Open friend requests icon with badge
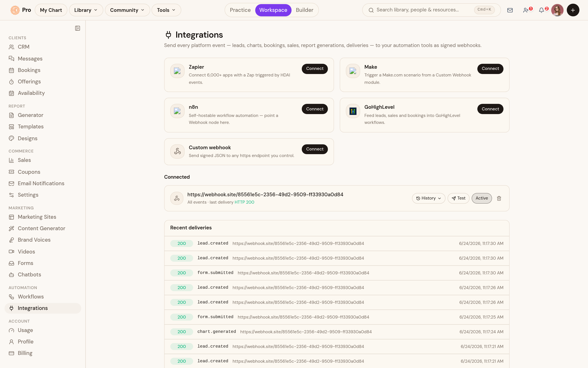 click(526, 10)
